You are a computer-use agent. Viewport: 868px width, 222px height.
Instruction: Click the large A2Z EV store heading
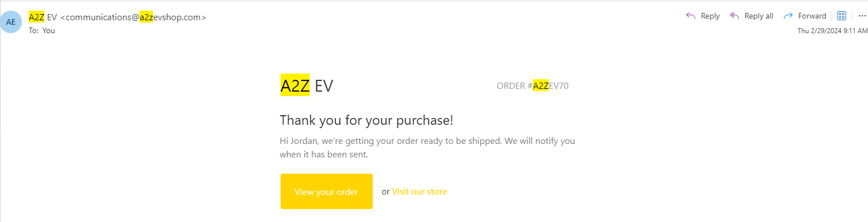[x=306, y=85]
